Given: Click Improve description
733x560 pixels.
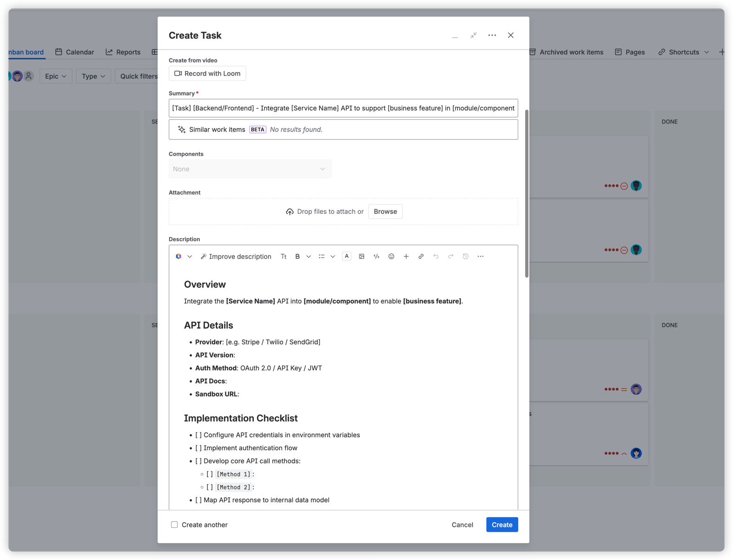Looking at the screenshot, I should (x=236, y=257).
